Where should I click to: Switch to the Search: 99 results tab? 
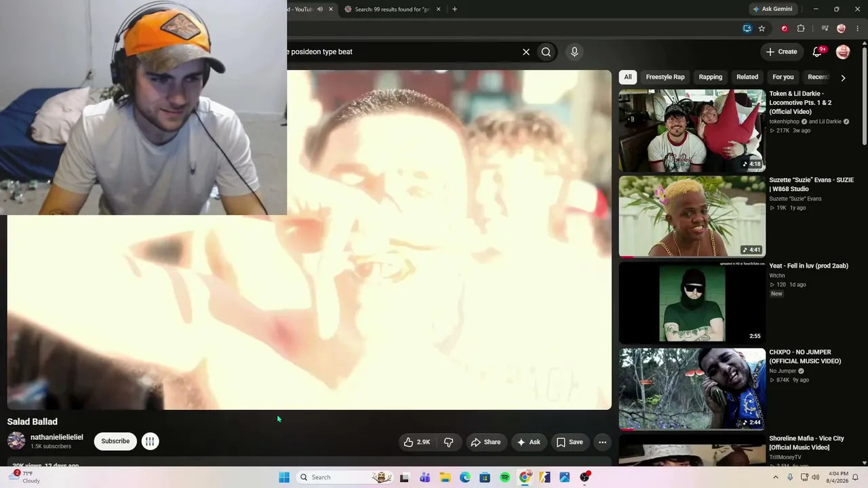392,9
